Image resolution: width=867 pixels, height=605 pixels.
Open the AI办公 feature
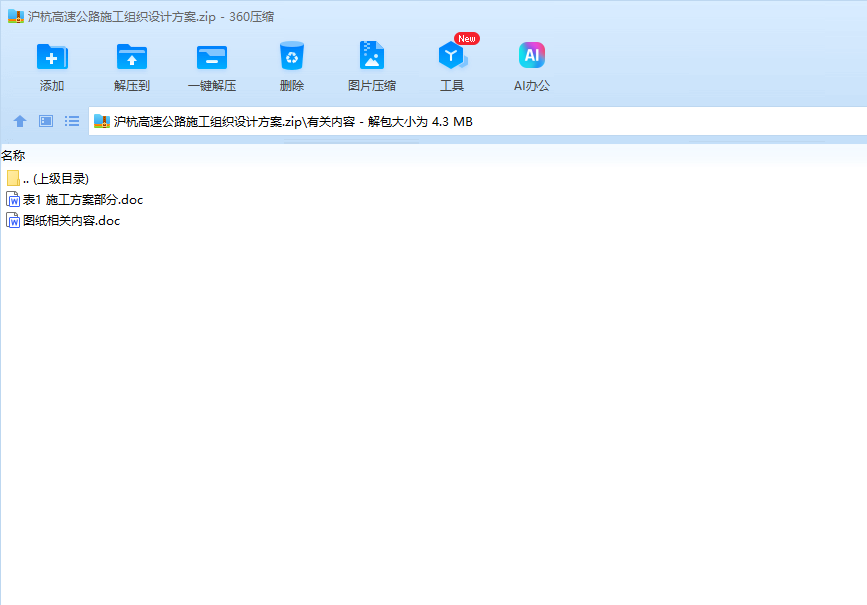coord(532,55)
